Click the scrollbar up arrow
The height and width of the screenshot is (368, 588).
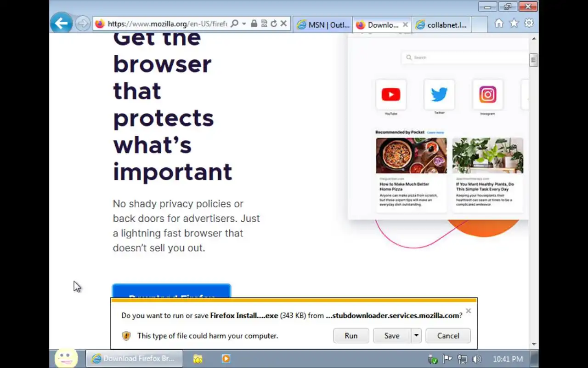pyautogui.click(x=533, y=39)
